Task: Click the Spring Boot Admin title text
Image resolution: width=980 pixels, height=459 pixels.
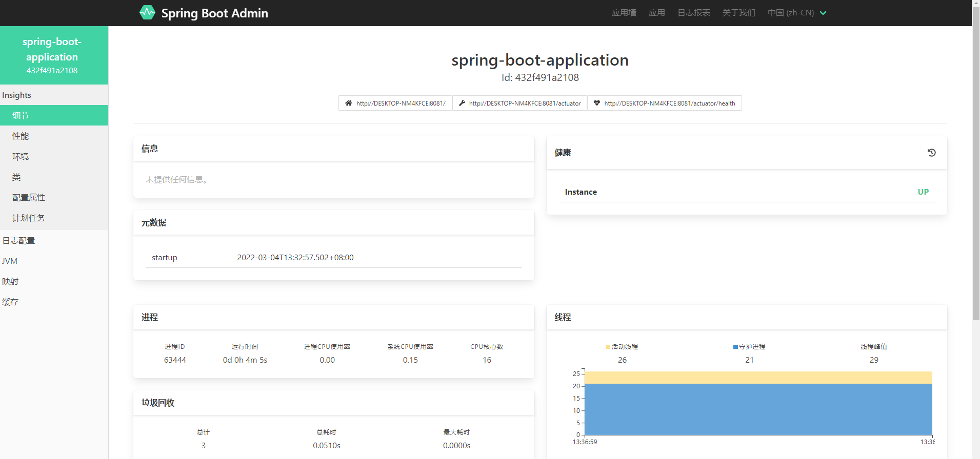Action: (x=214, y=13)
